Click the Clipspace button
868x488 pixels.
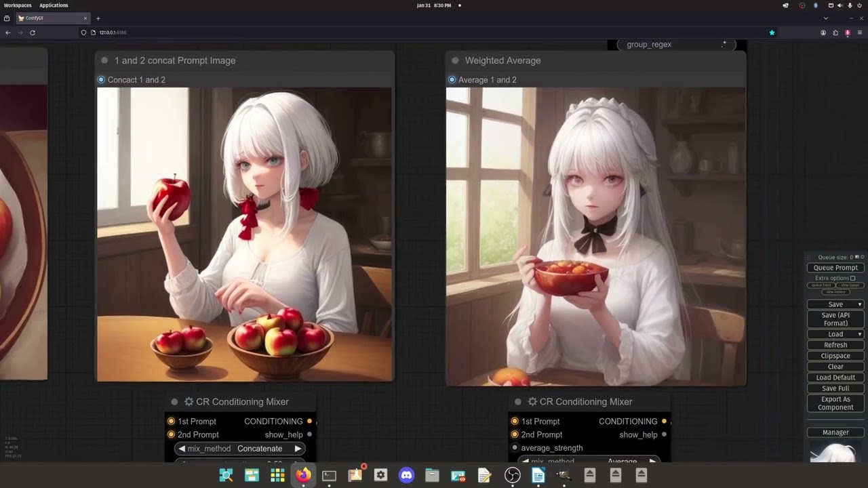coord(835,356)
